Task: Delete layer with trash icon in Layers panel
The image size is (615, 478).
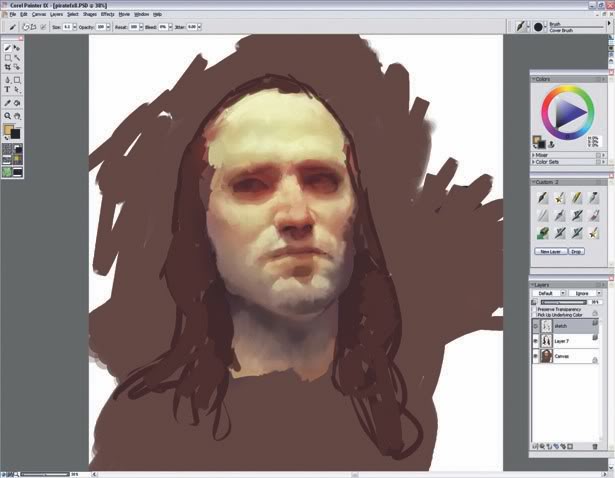Action: pyautogui.click(x=595, y=446)
